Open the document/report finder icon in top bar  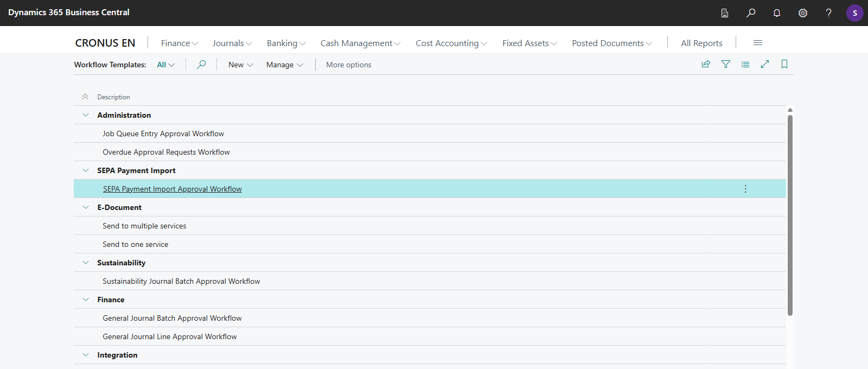(x=725, y=13)
